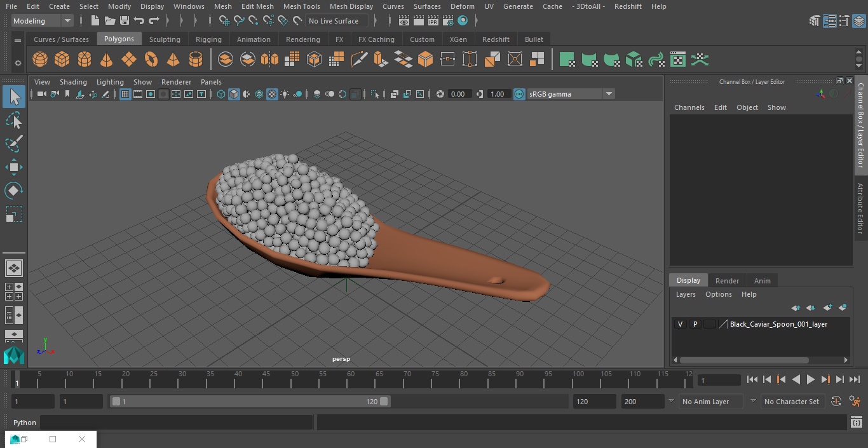Switch to the Render layer tab
Image resolution: width=868 pixels, height=448 pixels.
pos(727,281)
